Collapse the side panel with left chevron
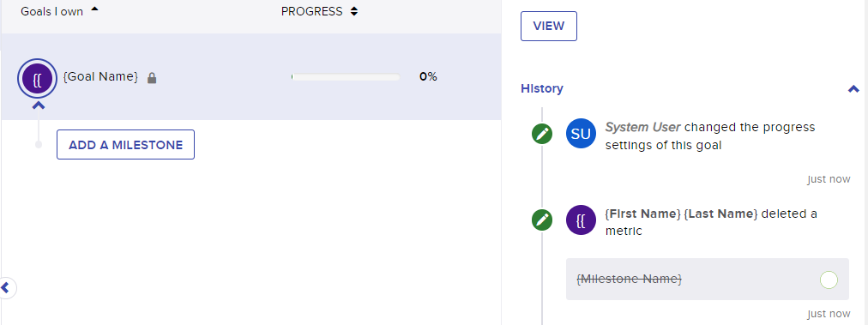868x325 pixels. [x=5, y=287]
